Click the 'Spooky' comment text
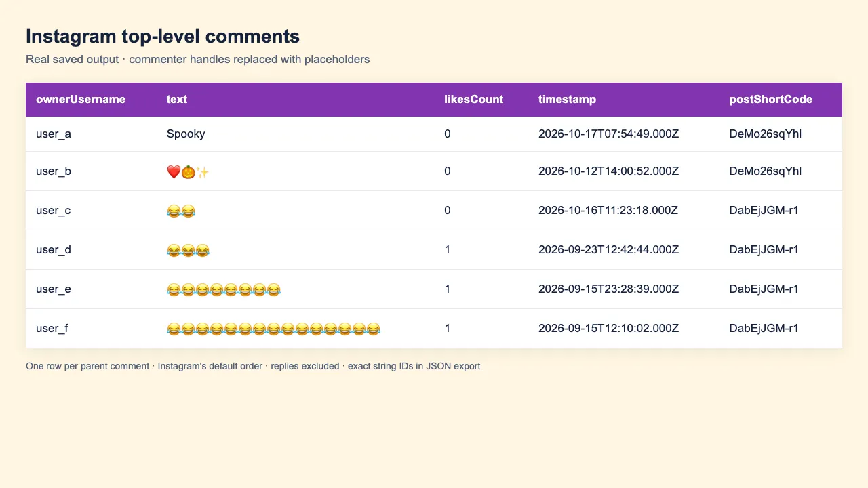Viewport: 868px width, 488px height. 186,134
